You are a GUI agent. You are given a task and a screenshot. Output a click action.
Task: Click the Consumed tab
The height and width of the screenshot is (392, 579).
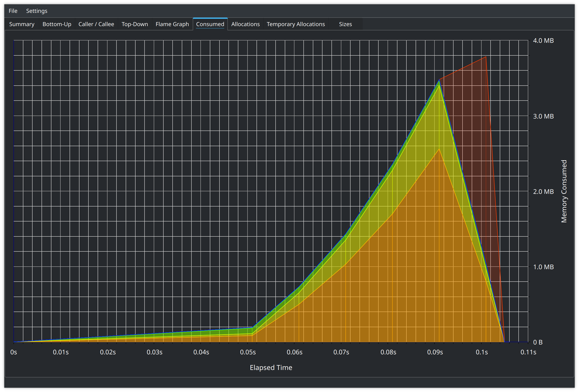pos(210,24)
